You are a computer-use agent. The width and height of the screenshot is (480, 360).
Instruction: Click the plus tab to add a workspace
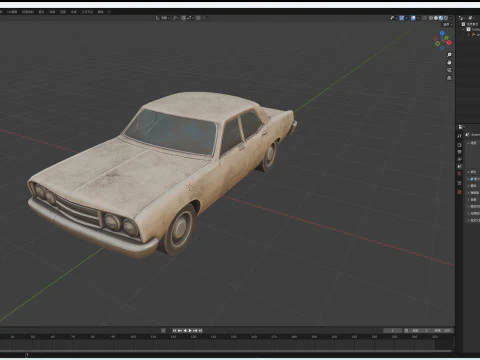tap(109, 12)
